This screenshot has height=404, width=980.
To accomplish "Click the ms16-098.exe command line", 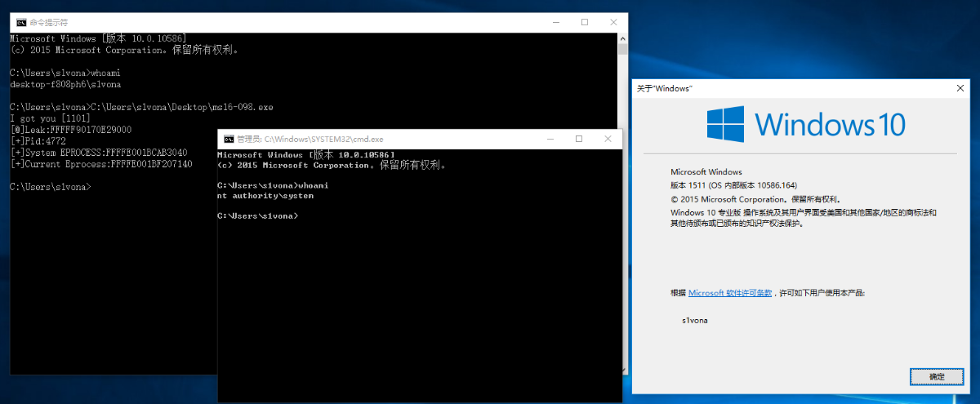I will click(x=141, y=107).
